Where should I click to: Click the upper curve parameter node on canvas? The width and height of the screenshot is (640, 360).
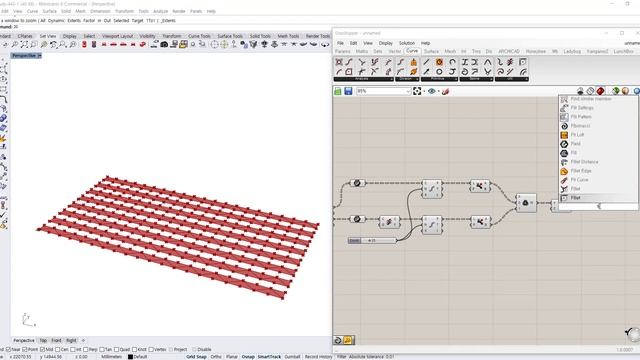click(357, 183)
